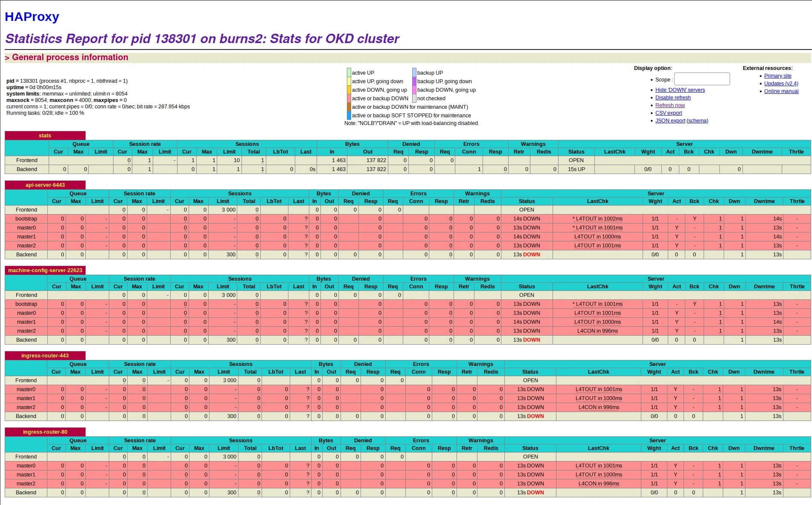Open Updates (v2.4) link

781,84
